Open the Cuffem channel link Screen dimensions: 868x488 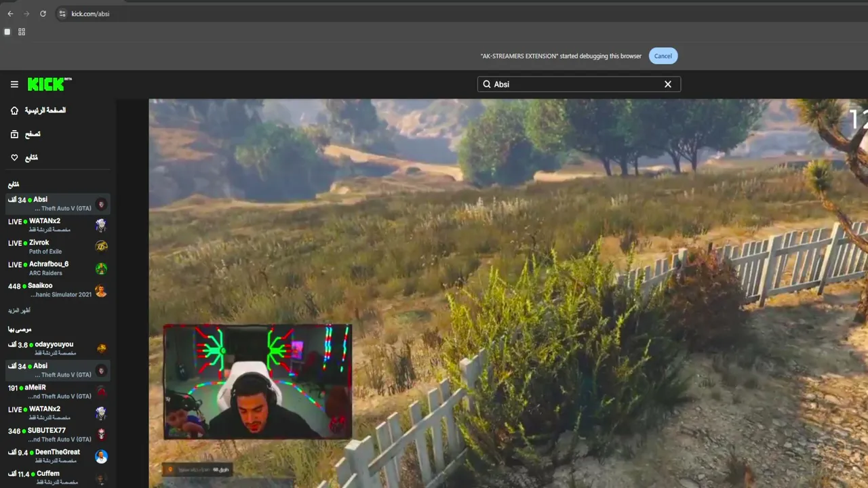pyautogui.click(x=58, y=478)
